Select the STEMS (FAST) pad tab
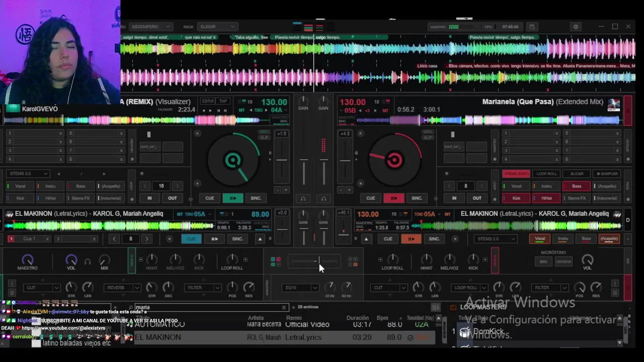This screenshot has width=644, height=362. pos(516,173)
